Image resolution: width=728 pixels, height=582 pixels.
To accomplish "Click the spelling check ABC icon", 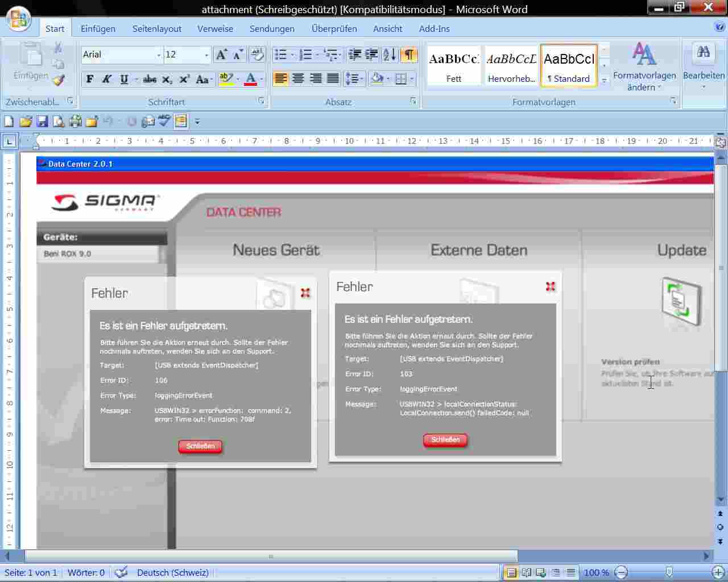I will click(x=164, y=121).
